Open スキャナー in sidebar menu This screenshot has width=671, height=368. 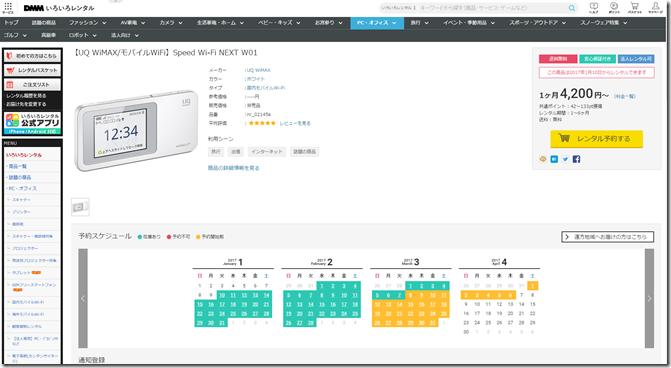(21, 200)
